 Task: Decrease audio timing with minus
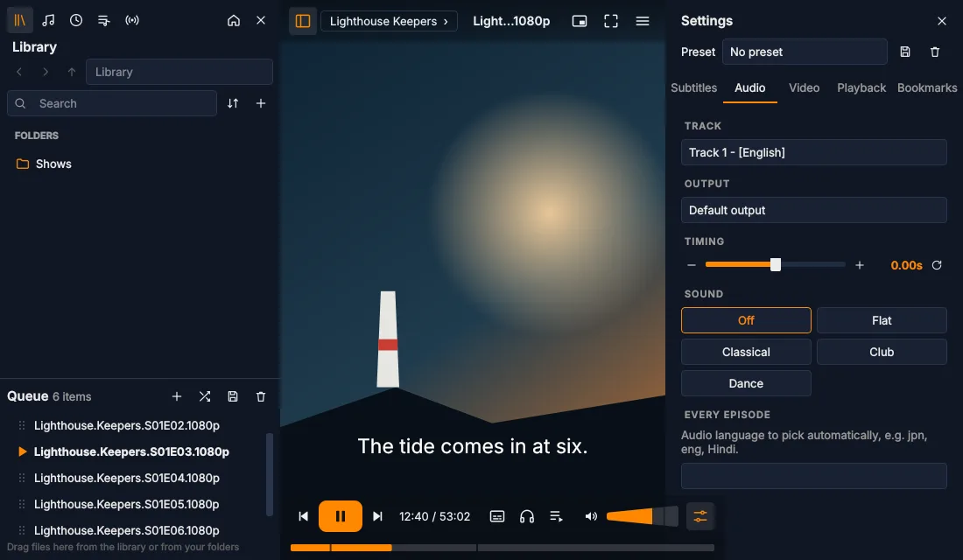pos(692,265)
